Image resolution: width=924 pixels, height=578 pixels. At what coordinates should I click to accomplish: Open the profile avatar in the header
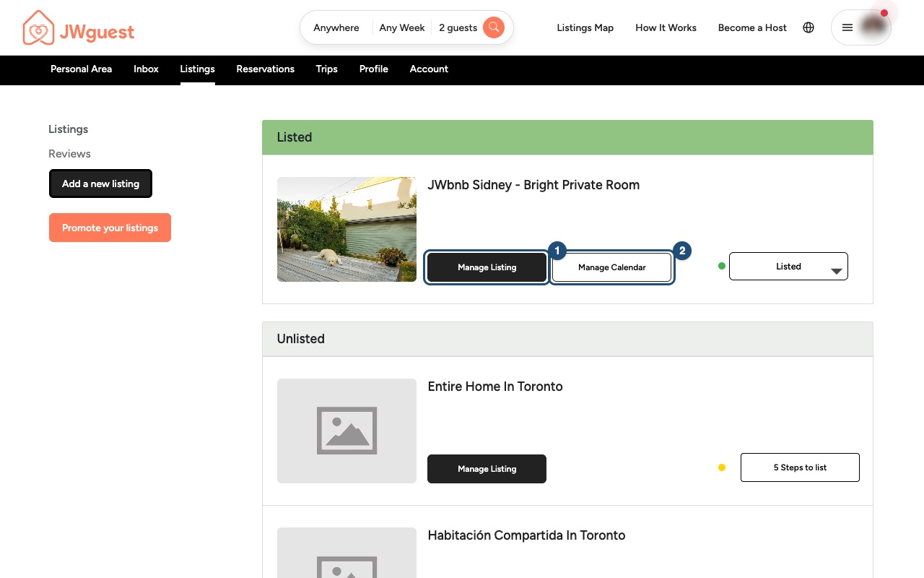874,27
